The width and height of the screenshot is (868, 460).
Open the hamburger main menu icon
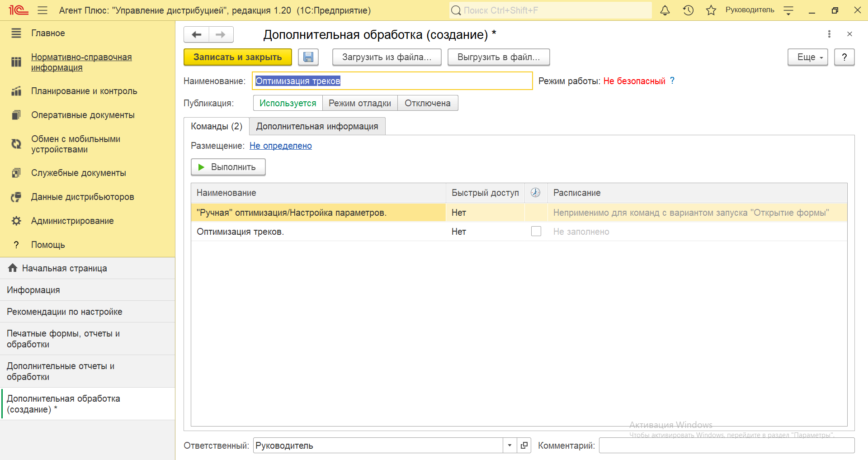pyautogui.click(x=42, y=10)
